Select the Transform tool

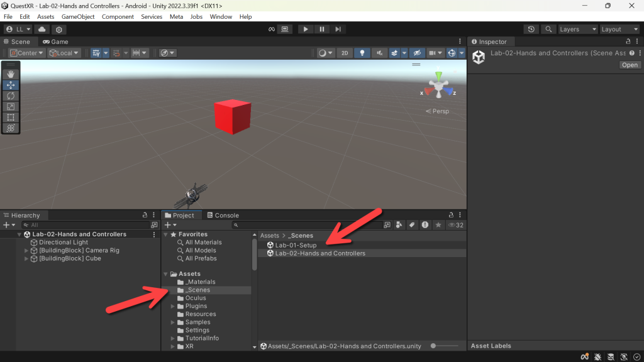pyautogui.click(x=11, y=128)
